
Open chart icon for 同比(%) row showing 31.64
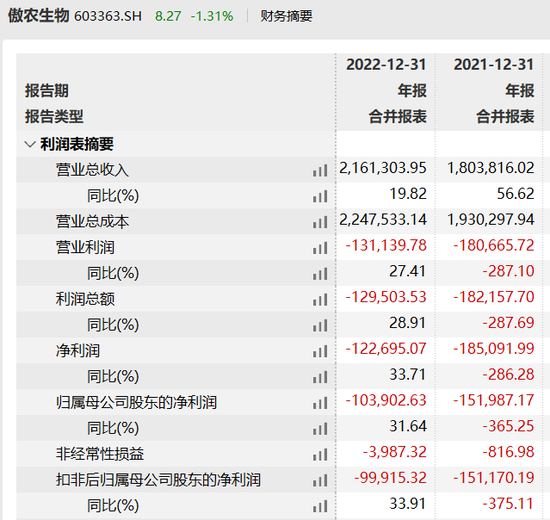click(320, 429)
